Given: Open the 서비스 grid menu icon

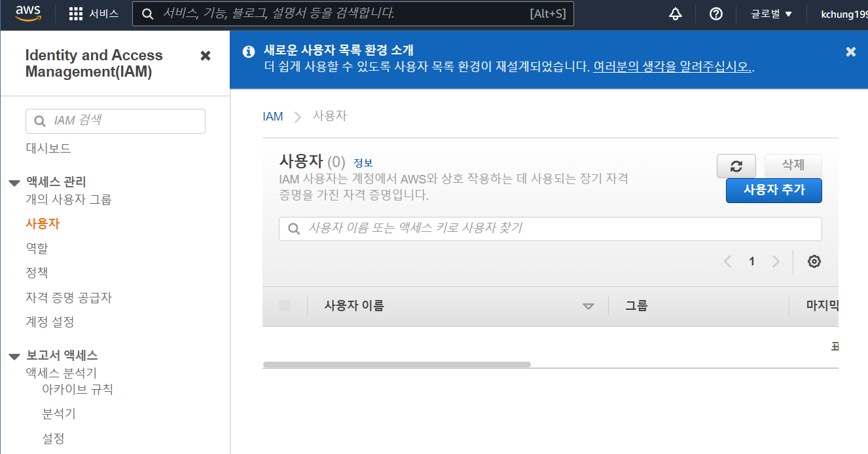Looking at the screenshot, I should 76,14.
